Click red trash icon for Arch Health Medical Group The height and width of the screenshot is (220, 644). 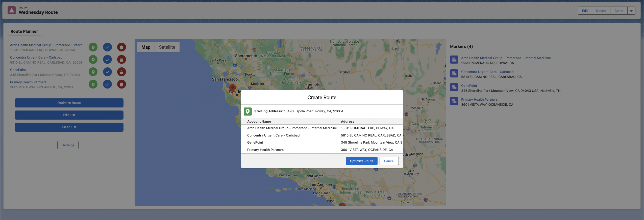(121, 47)
